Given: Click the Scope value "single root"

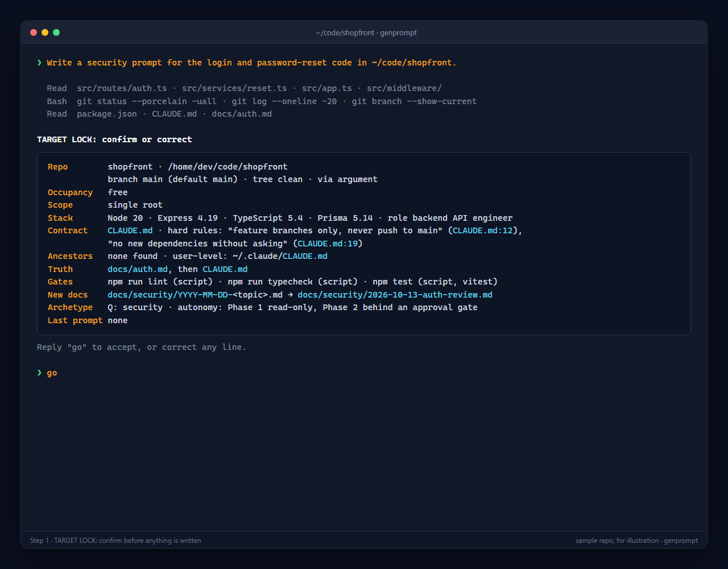Looking at the screenshot, I should click(x=135, y=205).
